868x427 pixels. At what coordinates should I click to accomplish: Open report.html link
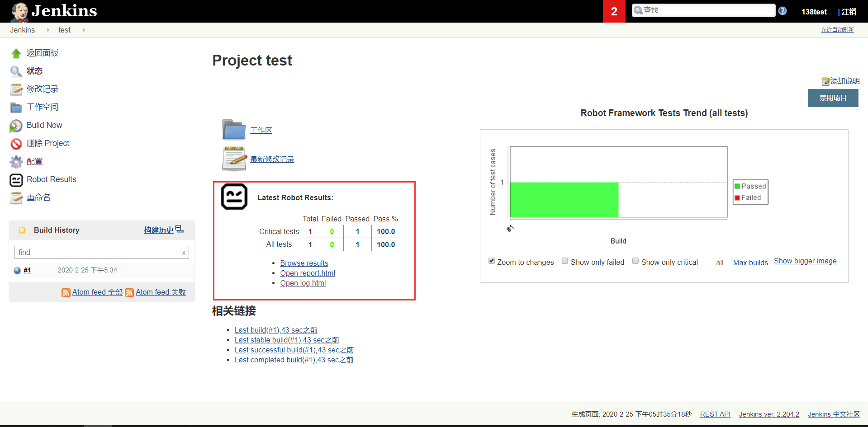pos(308,273)
